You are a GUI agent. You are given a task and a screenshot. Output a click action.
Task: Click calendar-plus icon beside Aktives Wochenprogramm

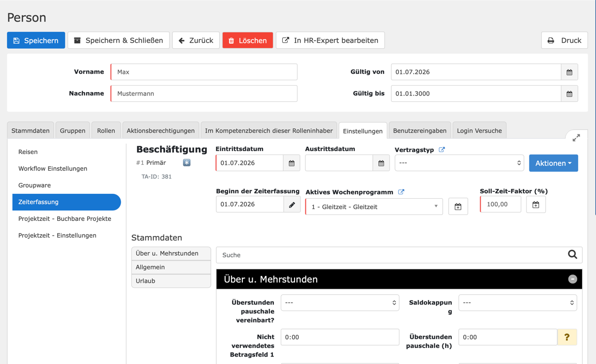tap(458, 207)
